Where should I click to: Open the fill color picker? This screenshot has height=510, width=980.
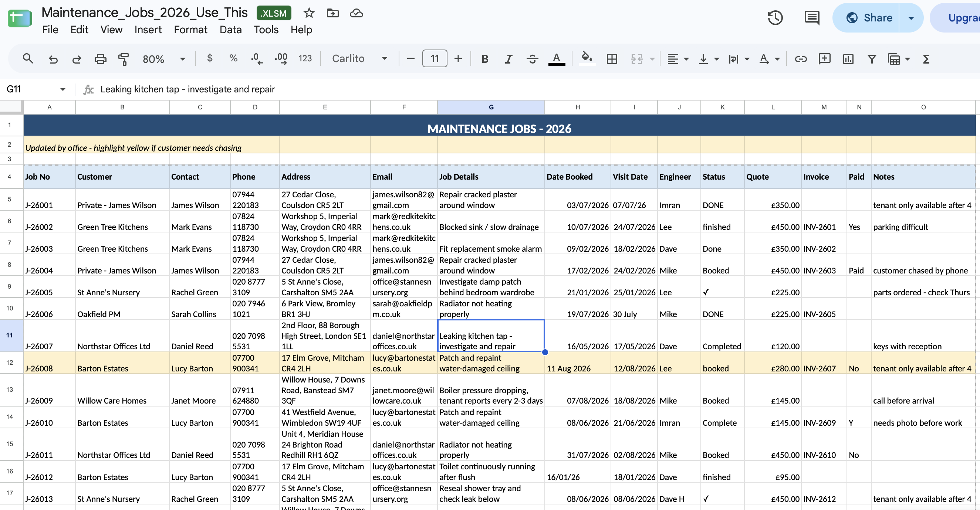[x=587, y=58]
